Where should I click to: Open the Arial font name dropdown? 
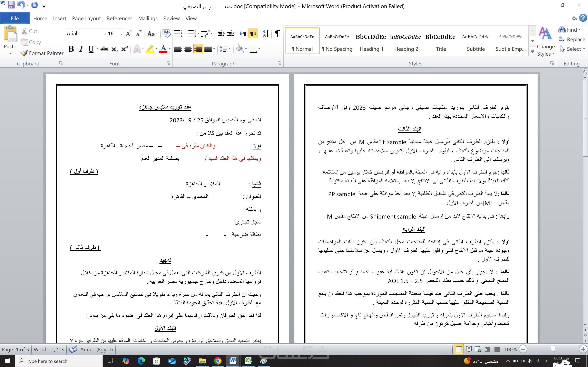[x=105, y=34]
